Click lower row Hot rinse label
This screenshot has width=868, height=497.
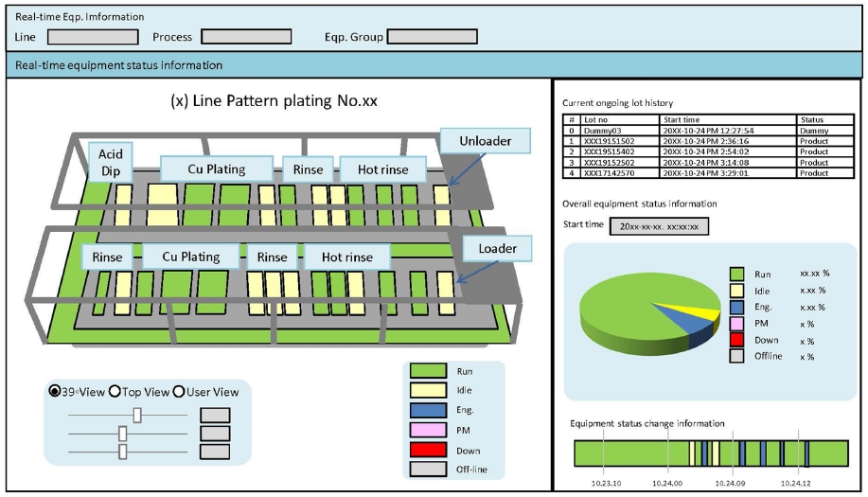(x=345, y=257)
